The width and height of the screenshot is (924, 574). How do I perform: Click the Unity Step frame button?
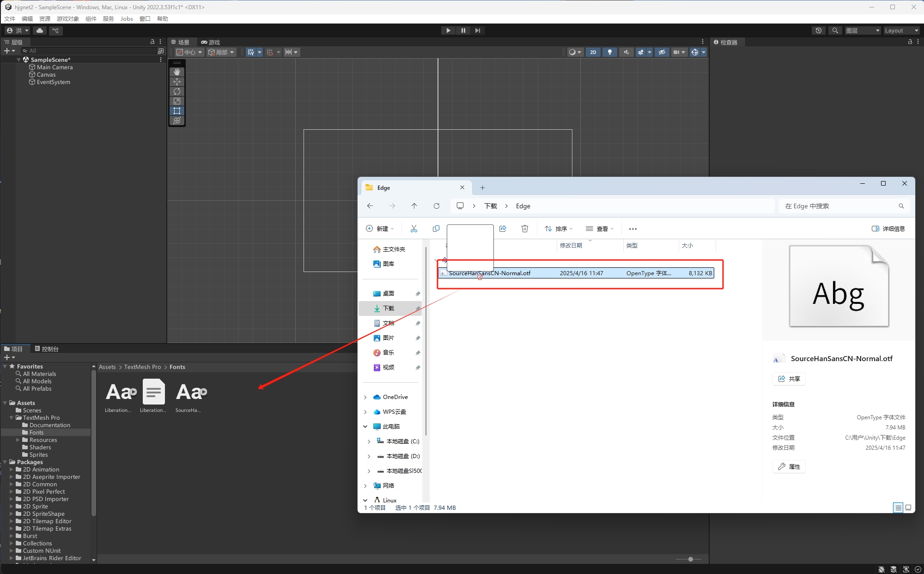coord(478,30)
